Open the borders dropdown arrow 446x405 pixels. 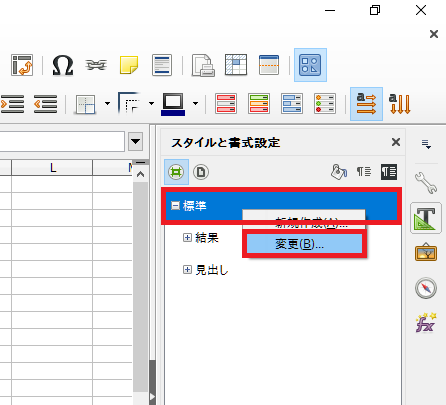point(107,103)
